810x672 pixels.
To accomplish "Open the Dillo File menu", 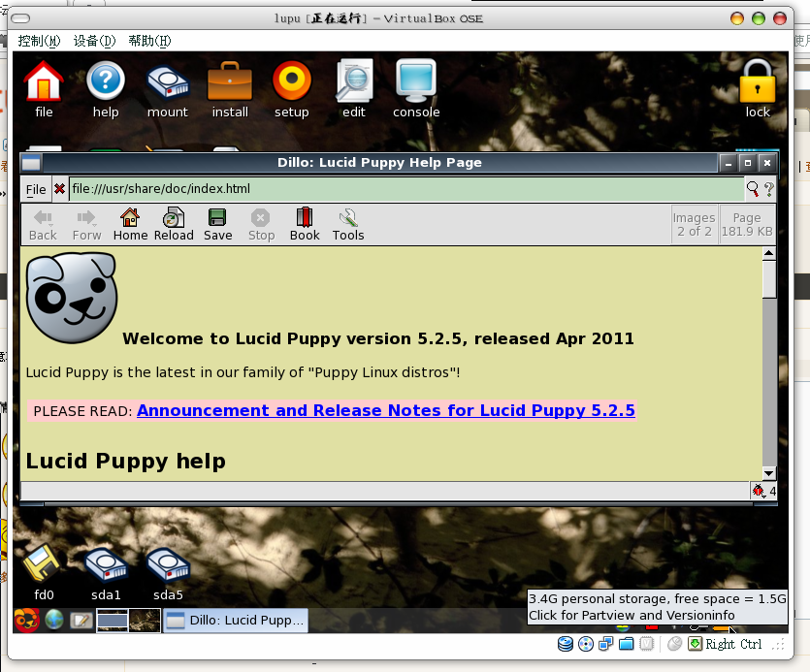I will pyautogui.click(x=36, y=189).
